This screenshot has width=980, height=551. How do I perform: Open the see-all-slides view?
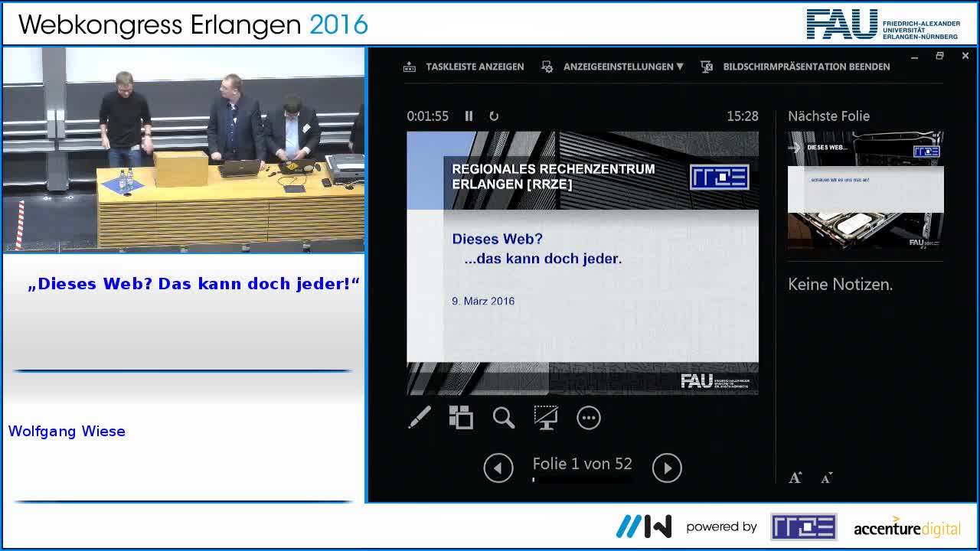[x=461, y=418]
